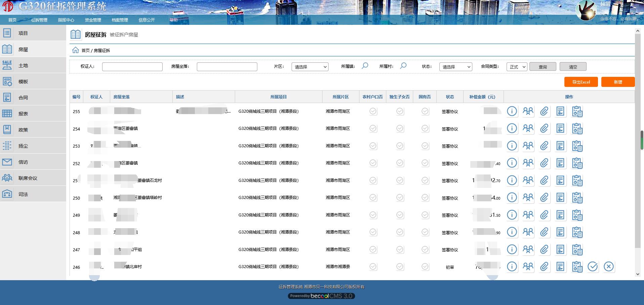Open the contract document icon in row 252

(x=560, y=163)
